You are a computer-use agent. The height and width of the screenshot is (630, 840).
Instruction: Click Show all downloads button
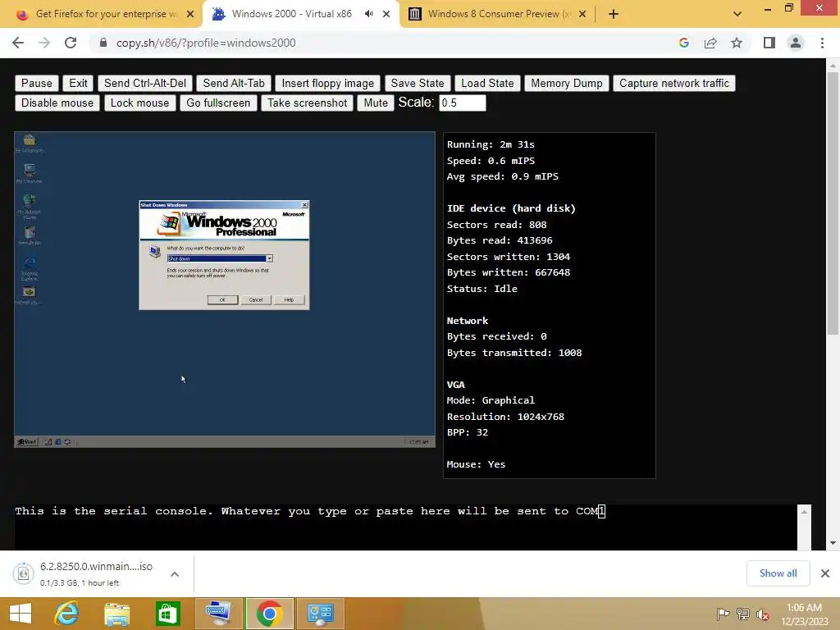(778, 573)
